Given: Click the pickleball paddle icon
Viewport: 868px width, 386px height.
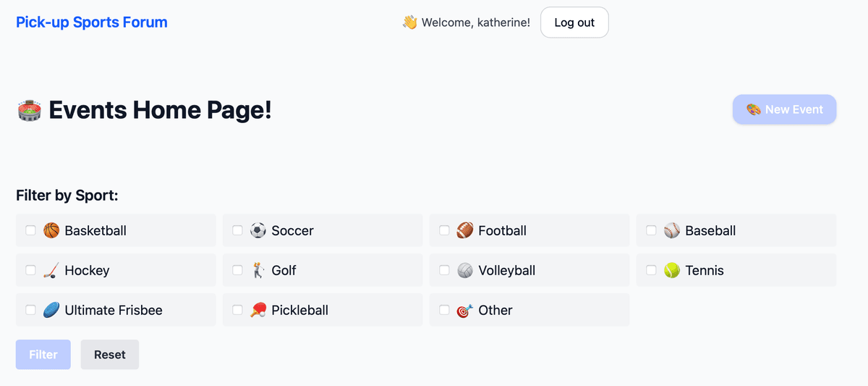Looking at the screenshot, I should point(258,310).
